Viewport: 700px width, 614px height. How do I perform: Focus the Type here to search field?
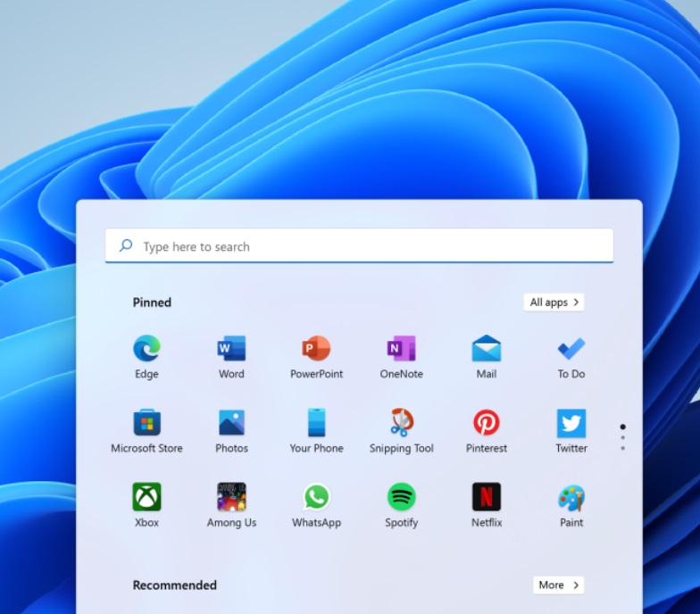359,245
